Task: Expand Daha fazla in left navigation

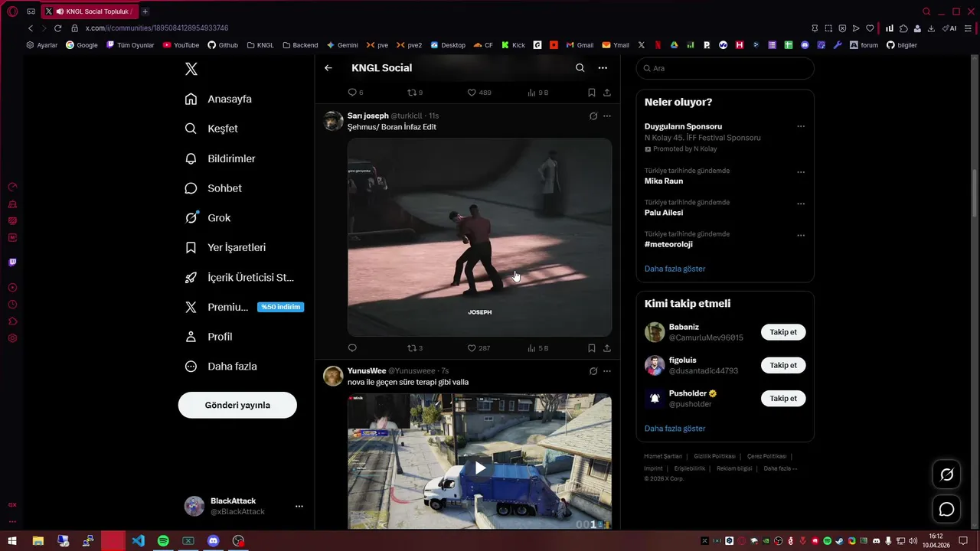Action: pyautogui.click(x=222, y=367)
